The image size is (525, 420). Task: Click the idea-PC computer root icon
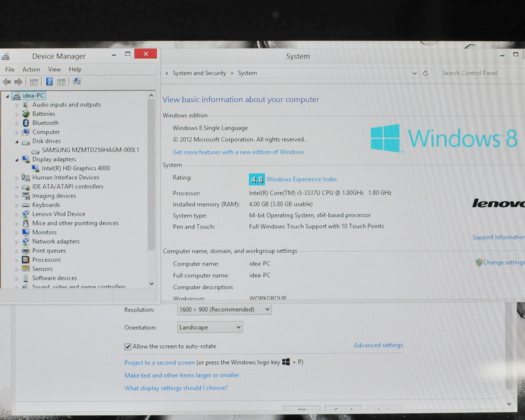[x=16, y=96]
